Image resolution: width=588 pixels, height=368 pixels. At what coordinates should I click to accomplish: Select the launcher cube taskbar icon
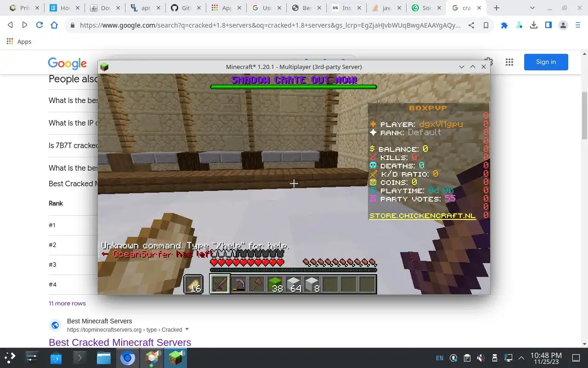(152, 357)
